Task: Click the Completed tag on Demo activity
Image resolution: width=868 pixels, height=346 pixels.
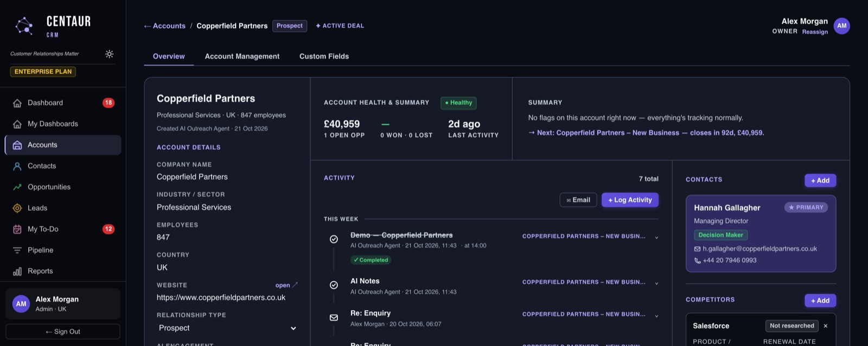Action: (371, 260)
